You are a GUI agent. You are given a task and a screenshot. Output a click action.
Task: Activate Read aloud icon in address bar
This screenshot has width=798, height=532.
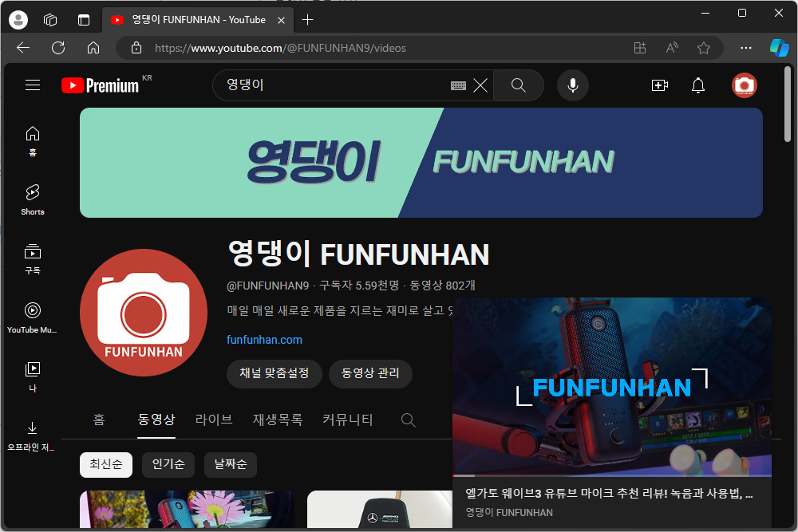(672, 48)
